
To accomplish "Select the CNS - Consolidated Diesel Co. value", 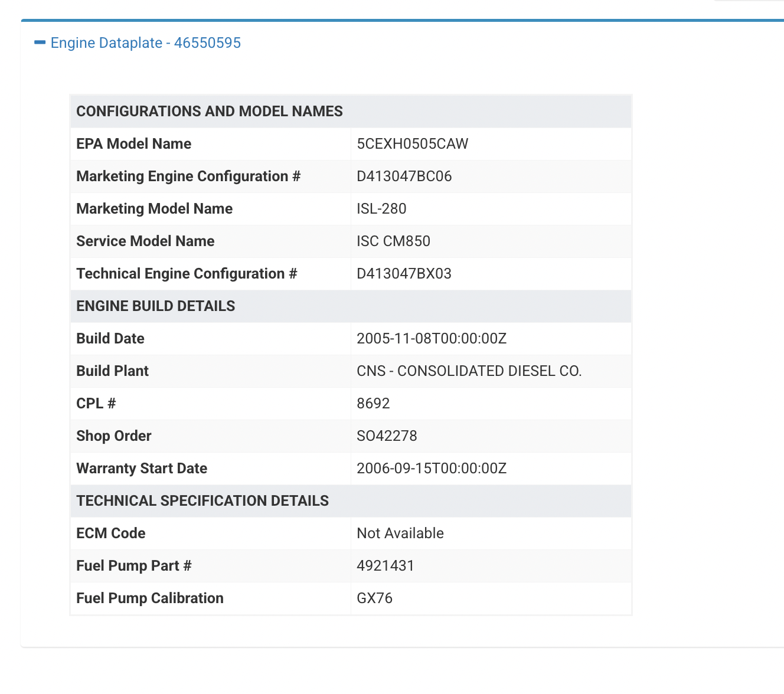I will (469, 371).
